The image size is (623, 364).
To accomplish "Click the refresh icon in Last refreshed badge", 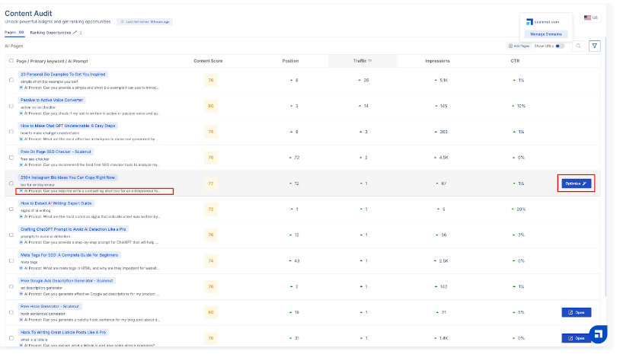I will (x=121, y=21).
